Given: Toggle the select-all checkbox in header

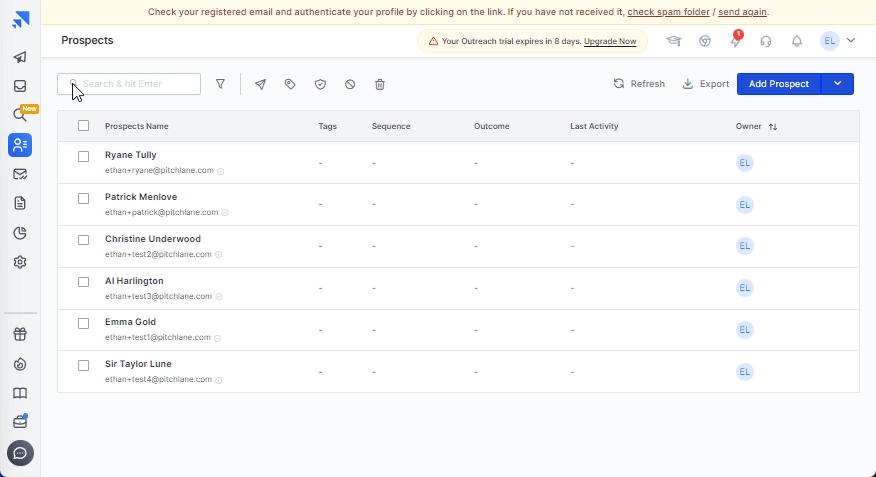Looking at the screenshot, I should [84, 126].
